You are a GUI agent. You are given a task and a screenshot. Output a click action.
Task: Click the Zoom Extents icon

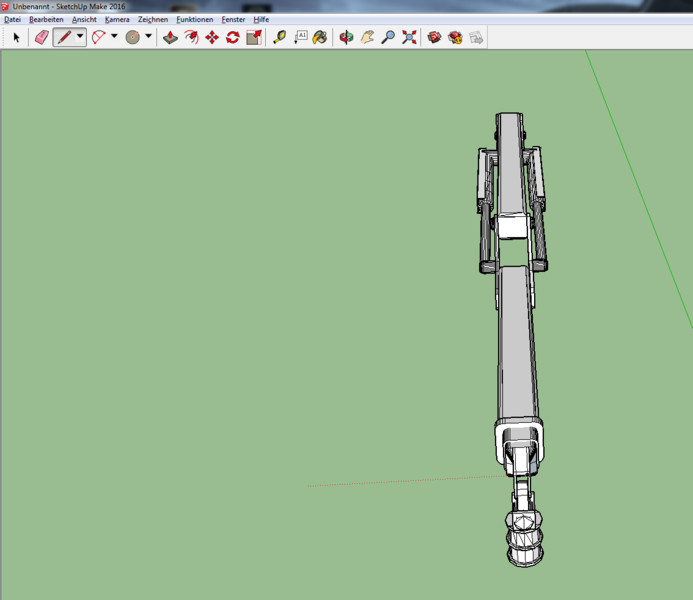pos(409,37)
